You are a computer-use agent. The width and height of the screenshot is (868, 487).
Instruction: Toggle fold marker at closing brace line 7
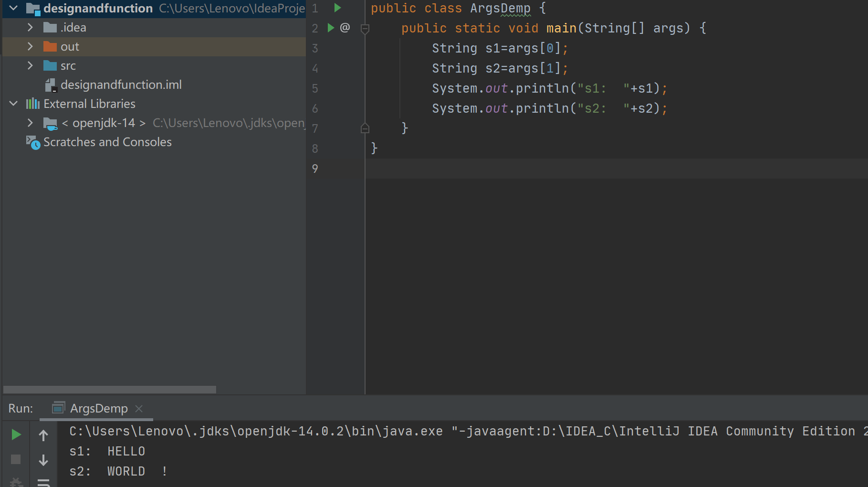pos(365,128)
